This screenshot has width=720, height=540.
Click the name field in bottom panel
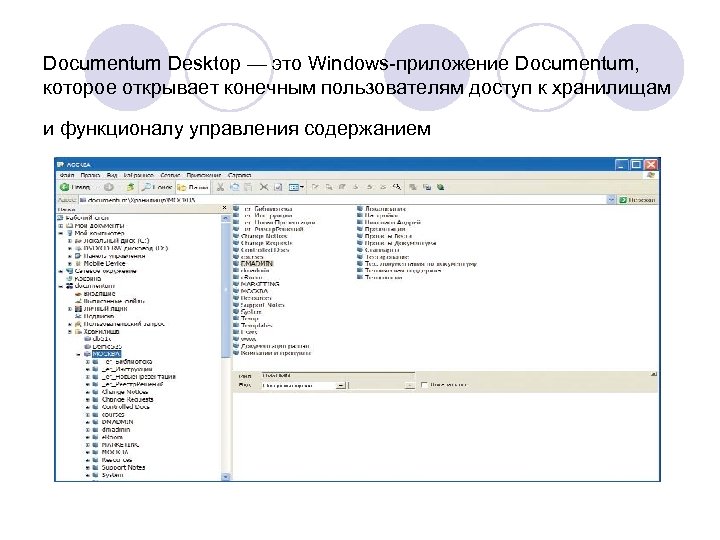click(x=337, y=376)
